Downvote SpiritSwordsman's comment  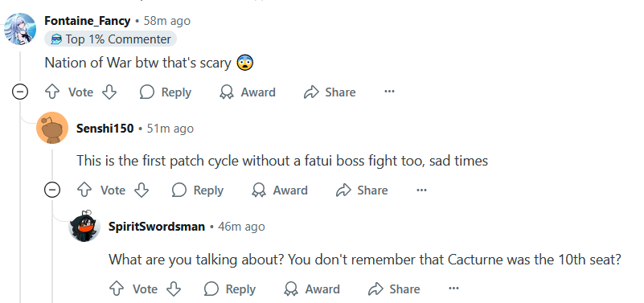[174, 289]
